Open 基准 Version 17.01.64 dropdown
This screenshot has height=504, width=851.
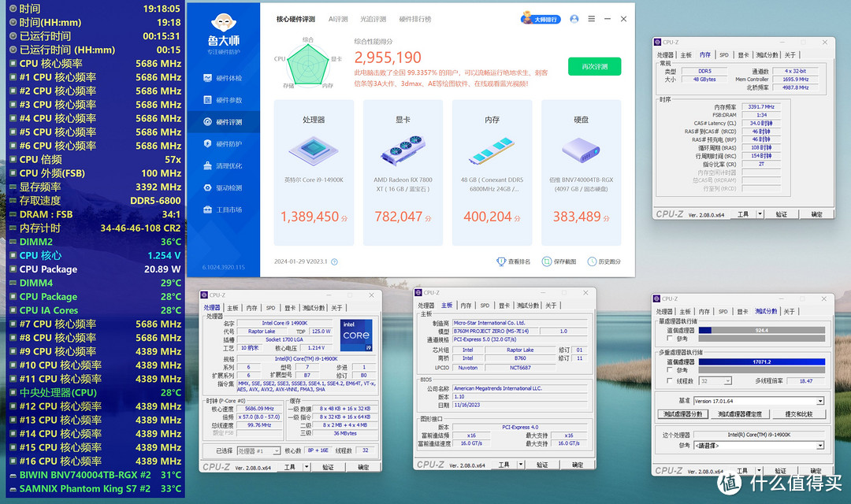pos(759,401)
